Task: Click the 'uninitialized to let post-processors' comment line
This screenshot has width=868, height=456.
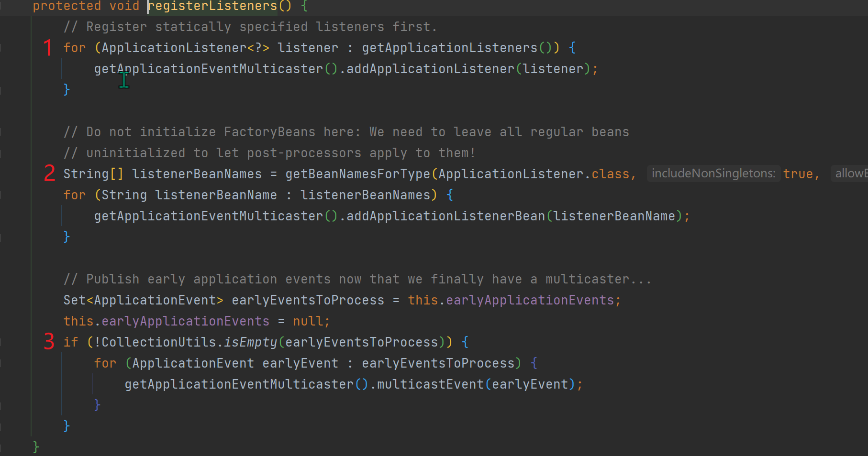Action: tap(269, 153)
